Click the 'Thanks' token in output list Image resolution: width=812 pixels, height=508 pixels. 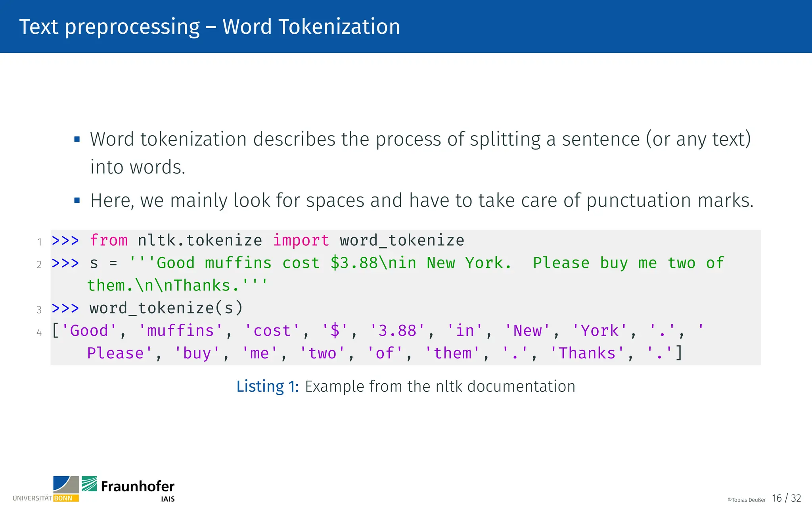click(587, 353)
